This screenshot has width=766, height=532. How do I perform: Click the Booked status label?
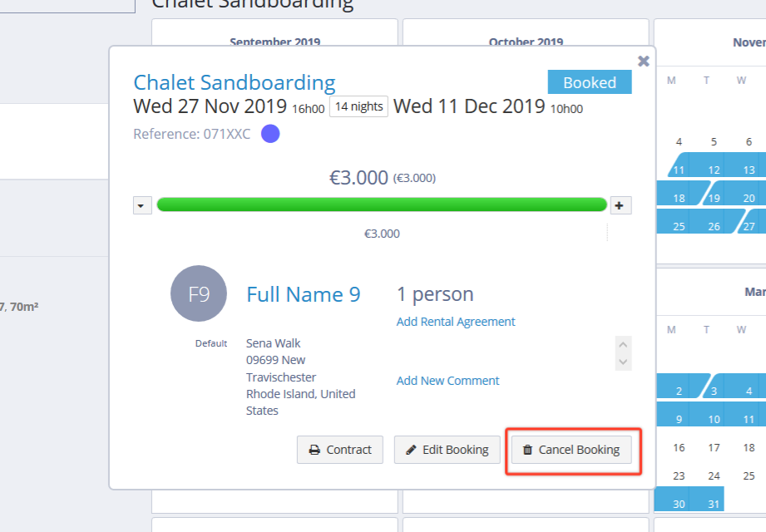click(x=590, y=82)
